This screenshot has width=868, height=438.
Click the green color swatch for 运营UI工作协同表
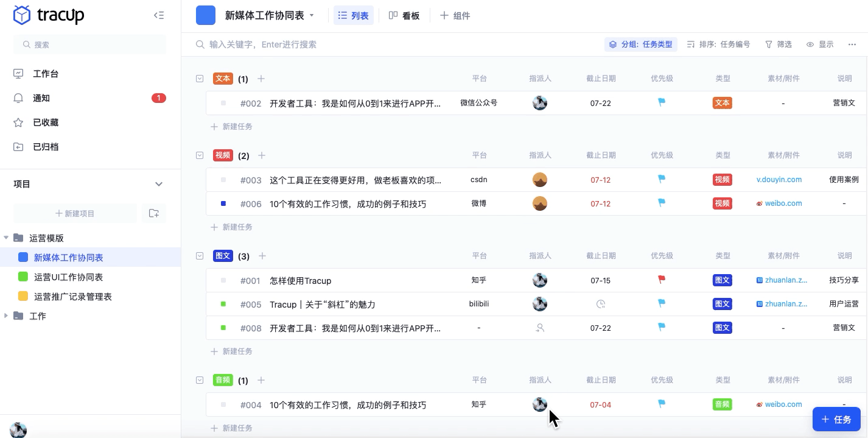coord(23,277)
